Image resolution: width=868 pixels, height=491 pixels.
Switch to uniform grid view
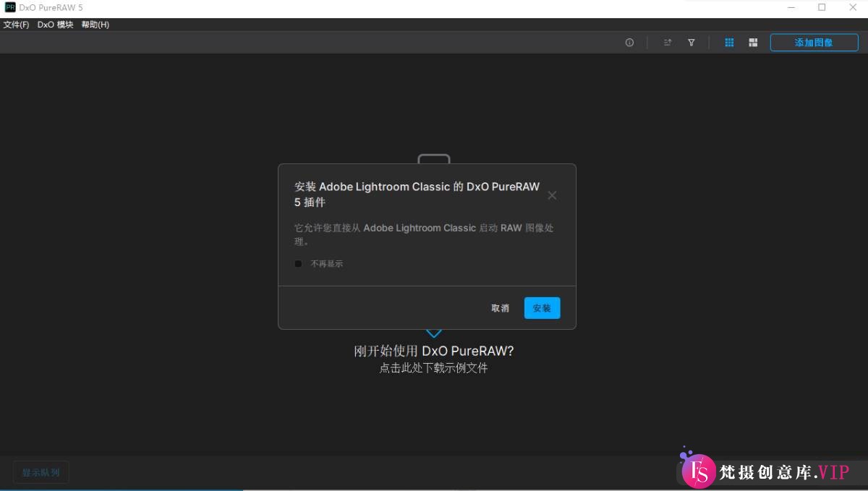pyautogui.click(x=729, y=43)
